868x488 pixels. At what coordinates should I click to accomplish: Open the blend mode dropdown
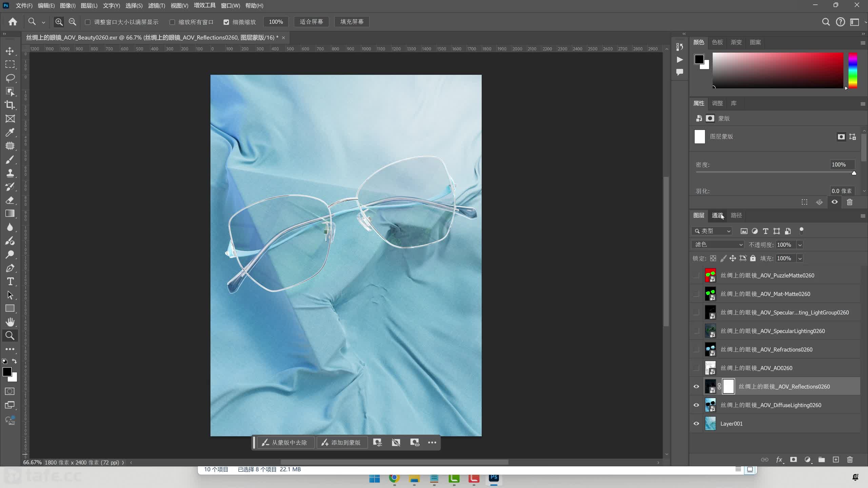718,245
